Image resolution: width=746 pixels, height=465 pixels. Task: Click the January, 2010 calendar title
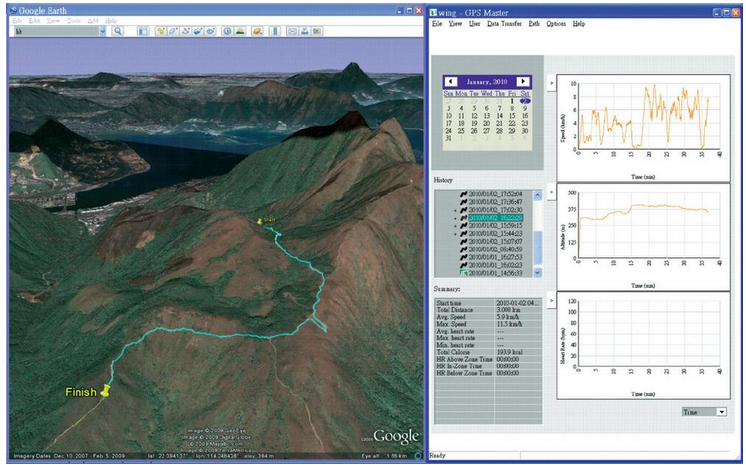pos(486,81)
